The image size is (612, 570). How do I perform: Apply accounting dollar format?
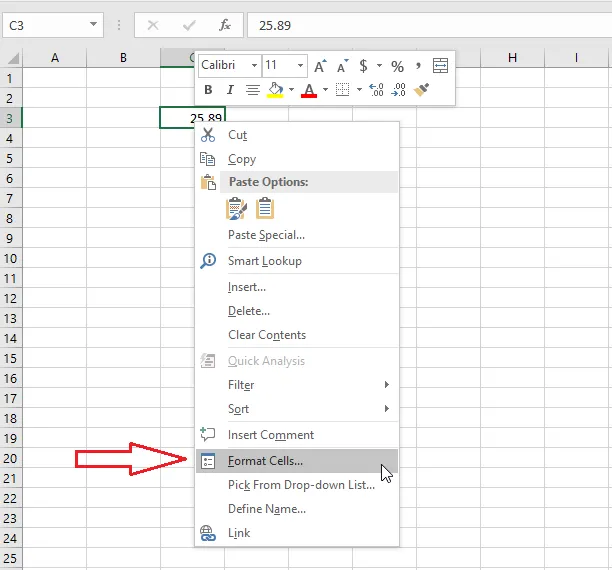363,66
